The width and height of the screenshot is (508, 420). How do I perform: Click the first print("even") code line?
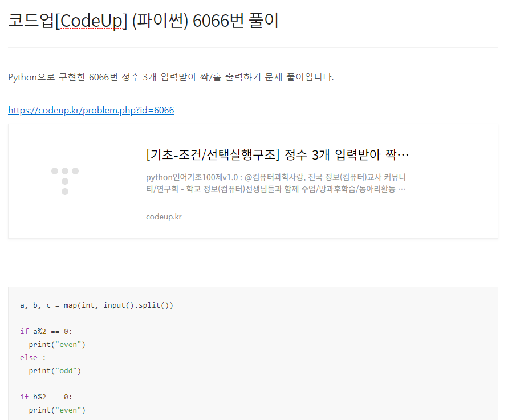(57, 345)
